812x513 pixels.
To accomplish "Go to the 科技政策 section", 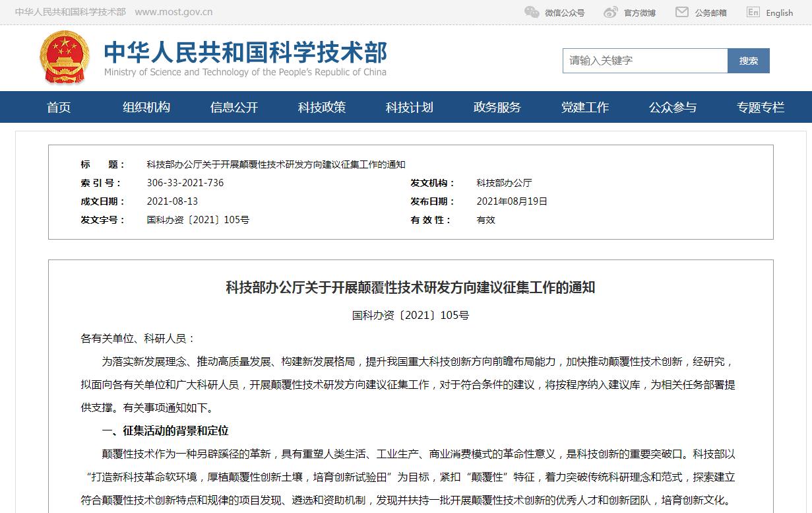I will pyautogui.click(x=322, y=107).
